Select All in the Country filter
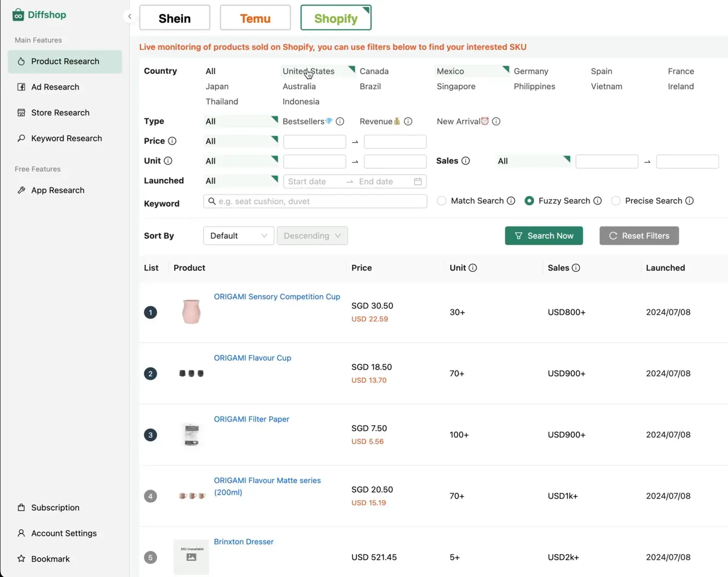 tap(210, 71)
